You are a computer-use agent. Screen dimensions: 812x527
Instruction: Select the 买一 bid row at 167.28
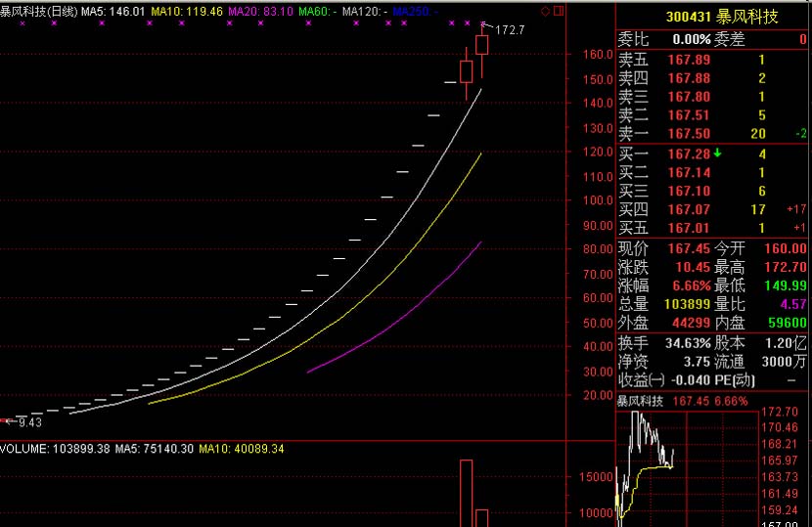[712, 154]
